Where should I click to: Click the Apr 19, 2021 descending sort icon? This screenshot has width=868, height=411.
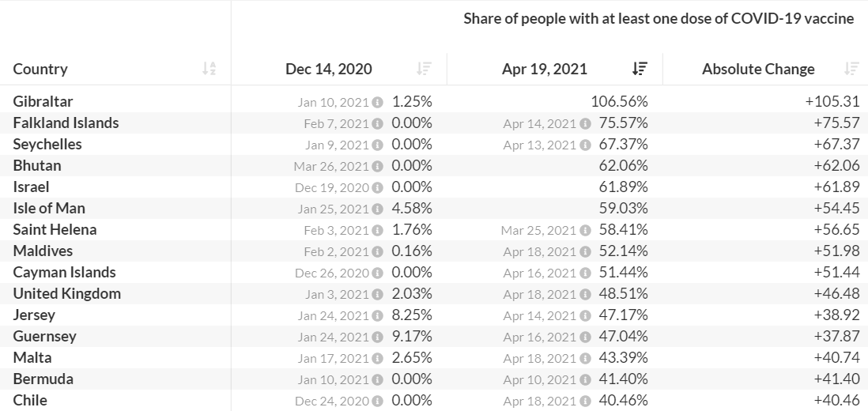(640, 69)
